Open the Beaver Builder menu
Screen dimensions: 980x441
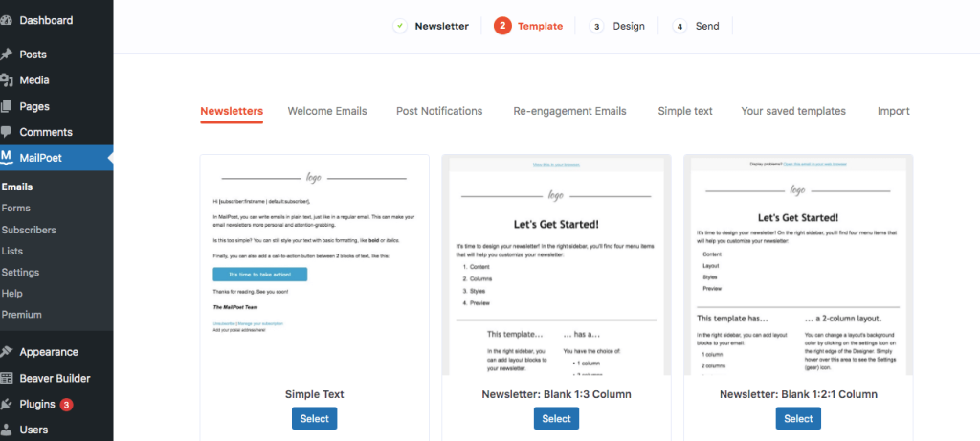pyautogui.click(x=56, y=378)
